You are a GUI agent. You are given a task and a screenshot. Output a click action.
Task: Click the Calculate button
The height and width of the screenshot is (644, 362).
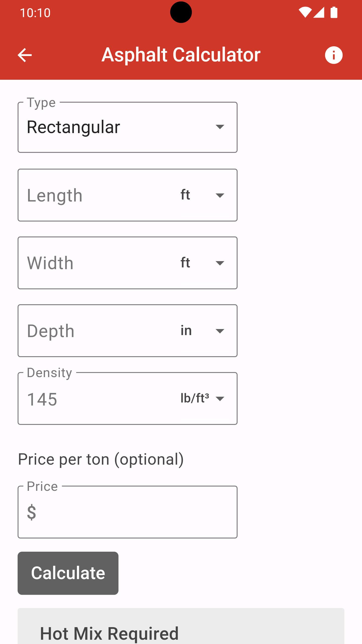pyautogui.click(x=68, y=573)
